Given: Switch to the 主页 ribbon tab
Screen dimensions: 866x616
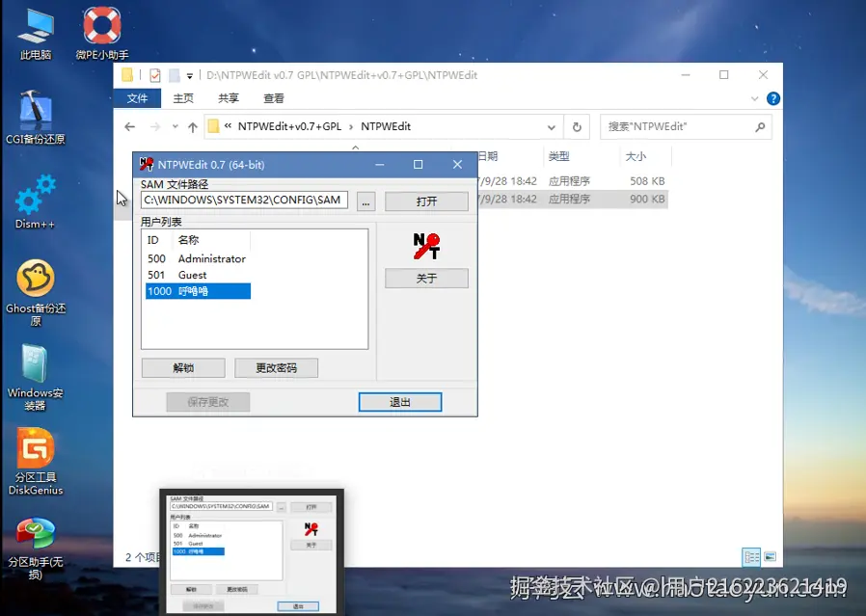Looking at the screenshot, I should click(183, 97).
